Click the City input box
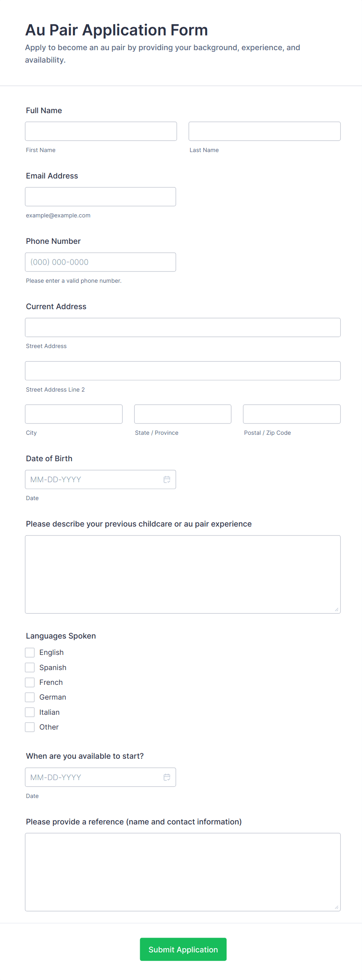Viewport: 362px width, 980px height. tap(74, 414)
